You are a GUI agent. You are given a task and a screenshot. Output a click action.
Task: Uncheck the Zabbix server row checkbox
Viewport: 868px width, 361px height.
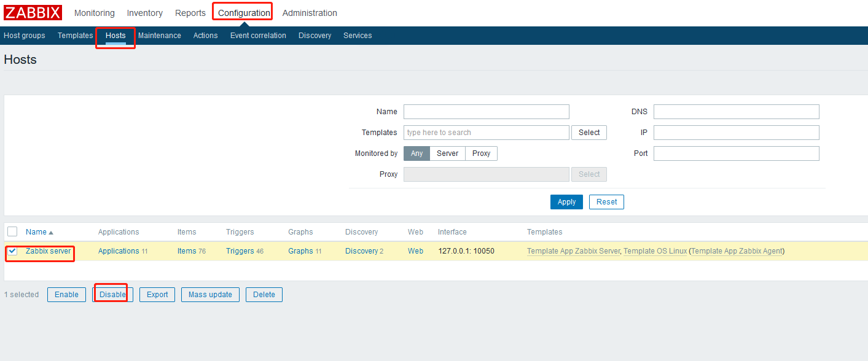click(x=12, y=250)
